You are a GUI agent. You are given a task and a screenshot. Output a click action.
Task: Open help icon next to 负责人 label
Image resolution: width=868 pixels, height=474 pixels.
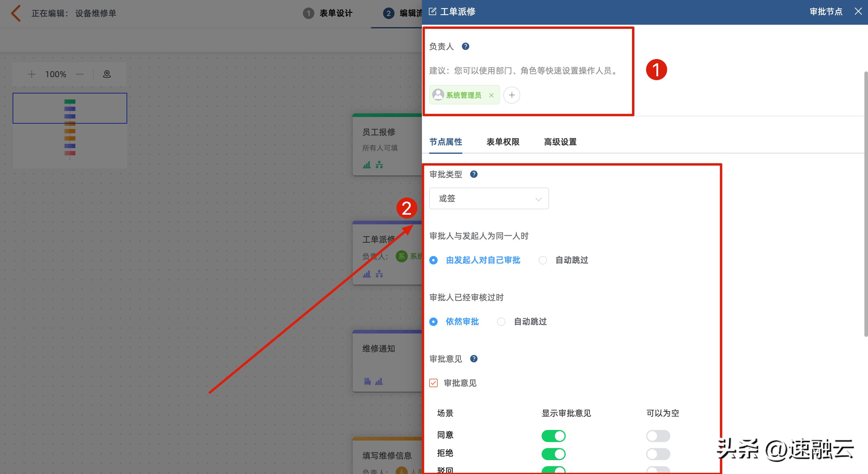[x=466, y=46]
